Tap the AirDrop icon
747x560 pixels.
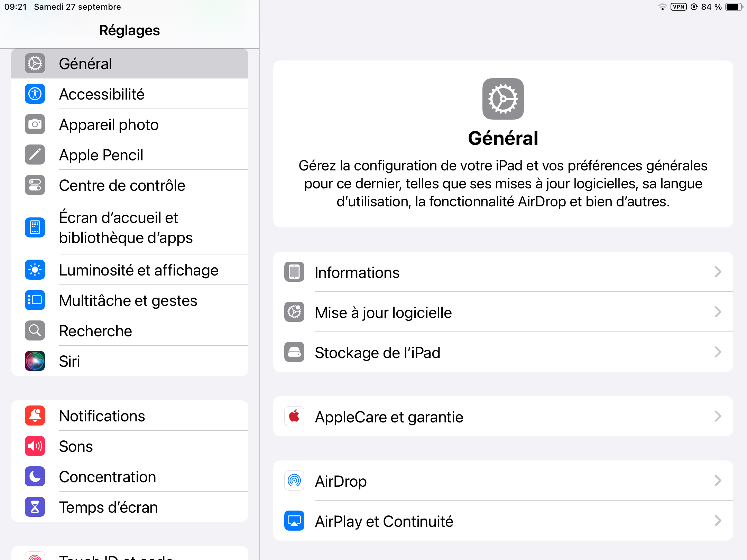[x=294, y=480]
